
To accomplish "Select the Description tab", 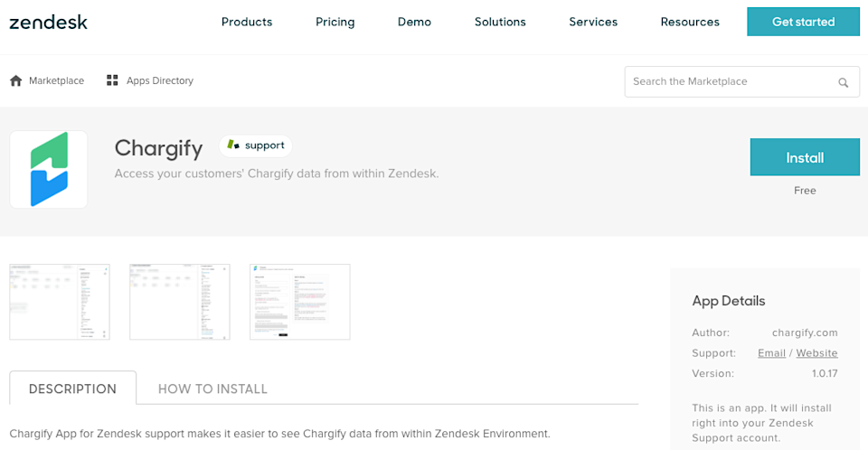I will (x=72, y=389).
